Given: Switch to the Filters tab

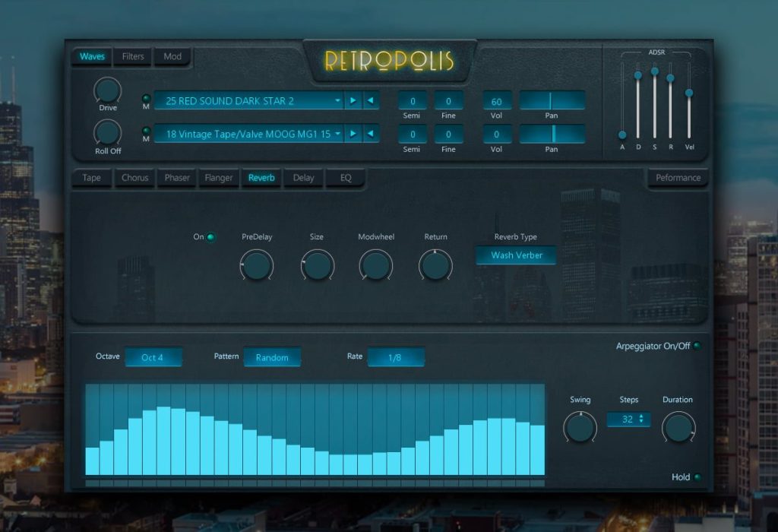Looking at the screenshot, I should pyautogui.click(x=133, y=56).
